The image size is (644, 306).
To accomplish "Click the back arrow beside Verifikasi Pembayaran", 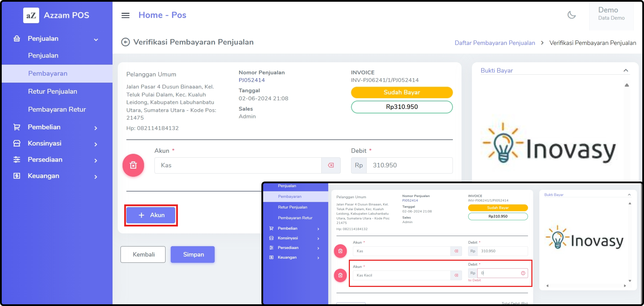I will tap(125, 42).
